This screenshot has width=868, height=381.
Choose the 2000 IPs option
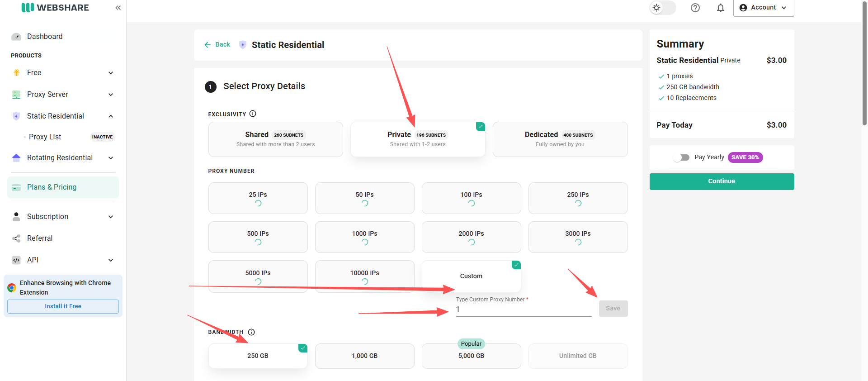pyautogui.click(x=472, y=237)
